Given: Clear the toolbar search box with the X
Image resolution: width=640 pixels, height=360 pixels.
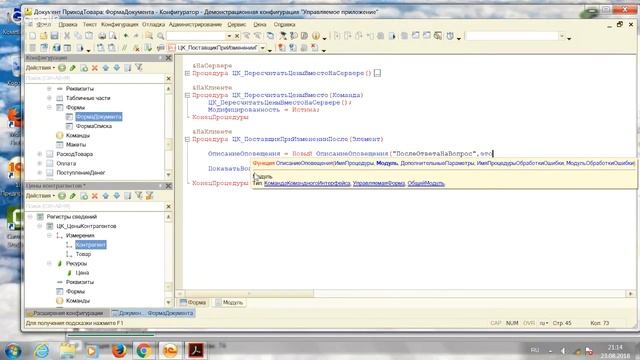Looking at the screenshot, I should (x=237, y=36).
